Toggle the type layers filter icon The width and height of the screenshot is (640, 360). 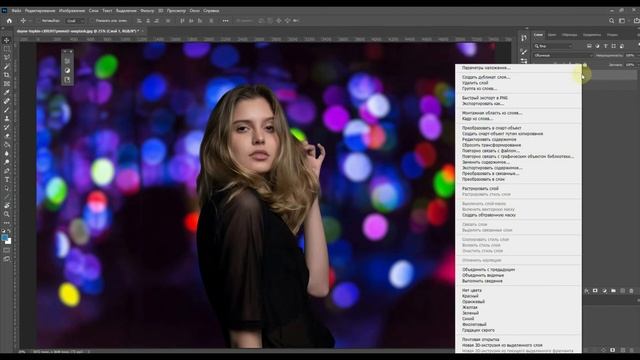pyautogui.click(x=606, y=46)
